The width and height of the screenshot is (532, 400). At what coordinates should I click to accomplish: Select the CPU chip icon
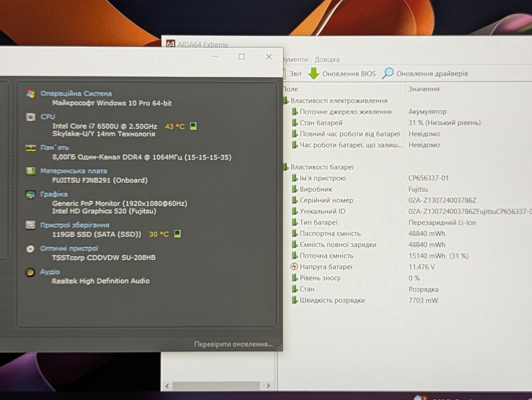click(31, 117)
